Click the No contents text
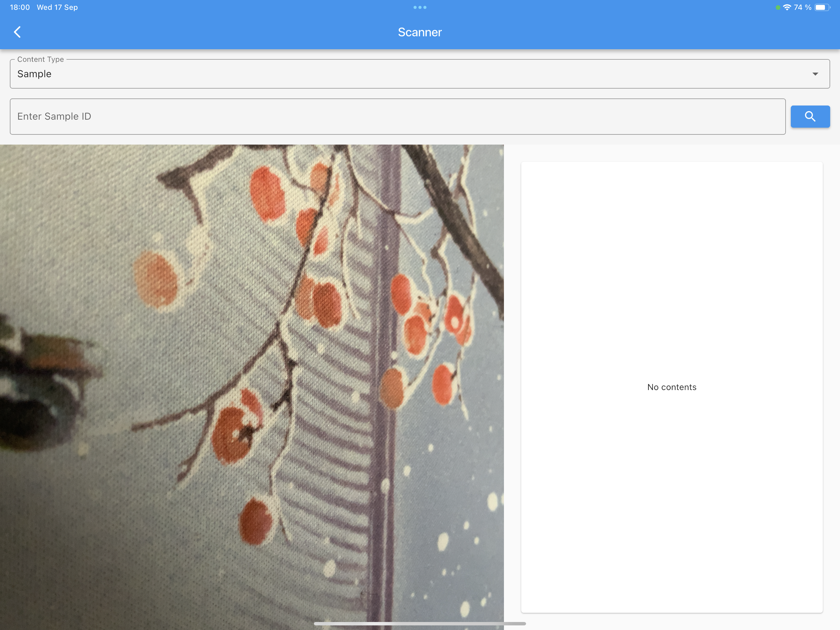Image resolution: width=840 pixels, height=630 pixels. 672,387
